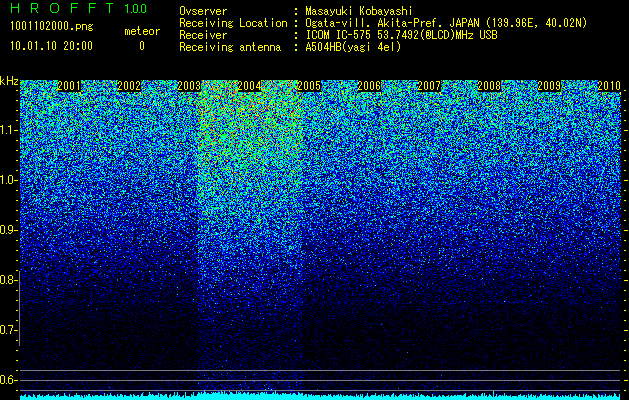Click the Receiver label
This screenshot has width=629, height=400.
[203, 35]
